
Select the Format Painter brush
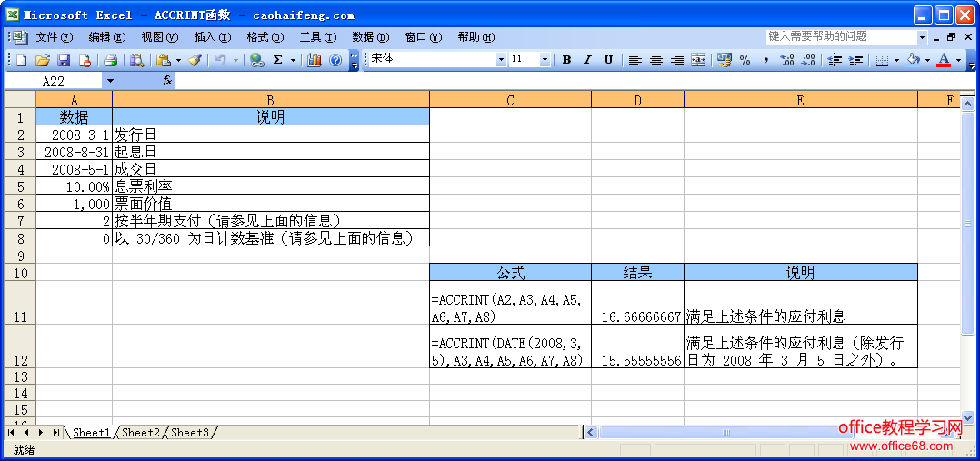pos(195,60)
